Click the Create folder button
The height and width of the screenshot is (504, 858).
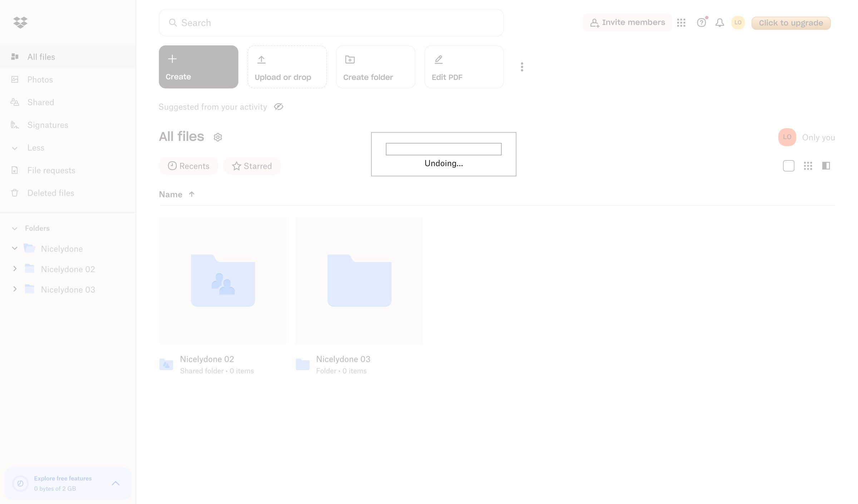click(375, 67)
